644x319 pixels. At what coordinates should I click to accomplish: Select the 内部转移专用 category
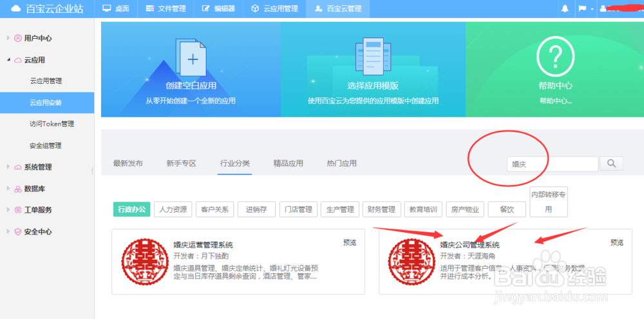click(x=549, y=202)
